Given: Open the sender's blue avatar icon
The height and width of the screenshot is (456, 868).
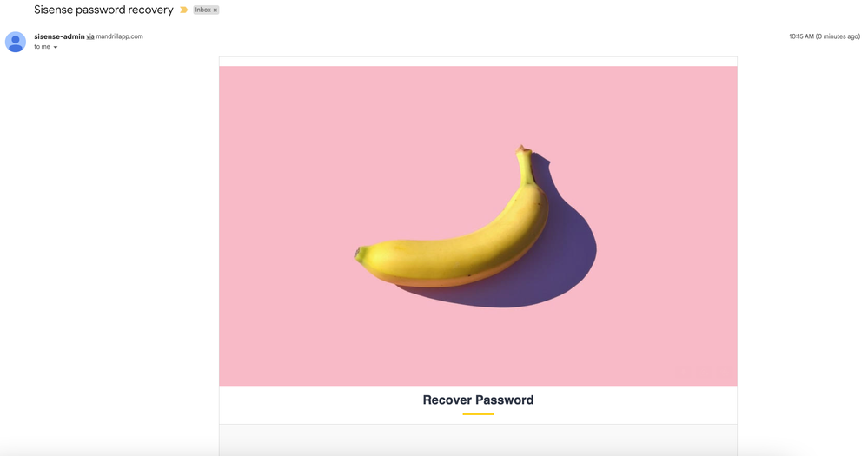Looking at the screenshot, I should click(16, 42).
